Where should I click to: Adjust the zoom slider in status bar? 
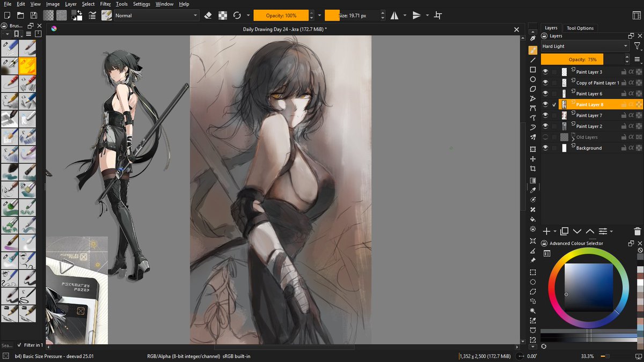[x=617, y=356]
